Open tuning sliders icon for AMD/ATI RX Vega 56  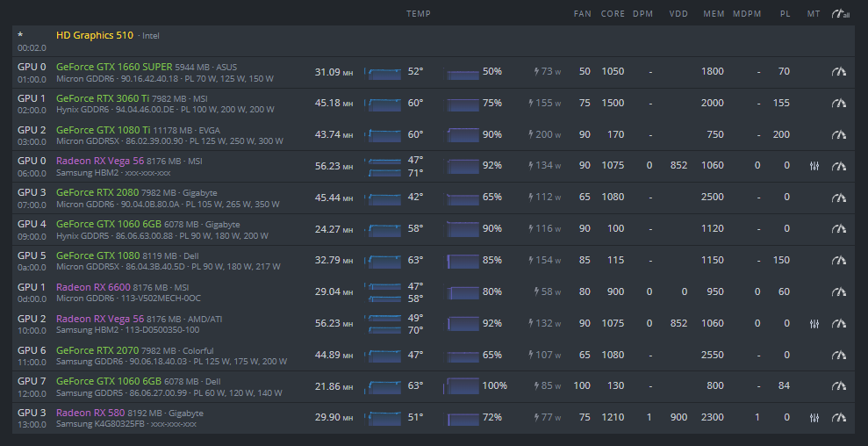[x=814, y=324]
